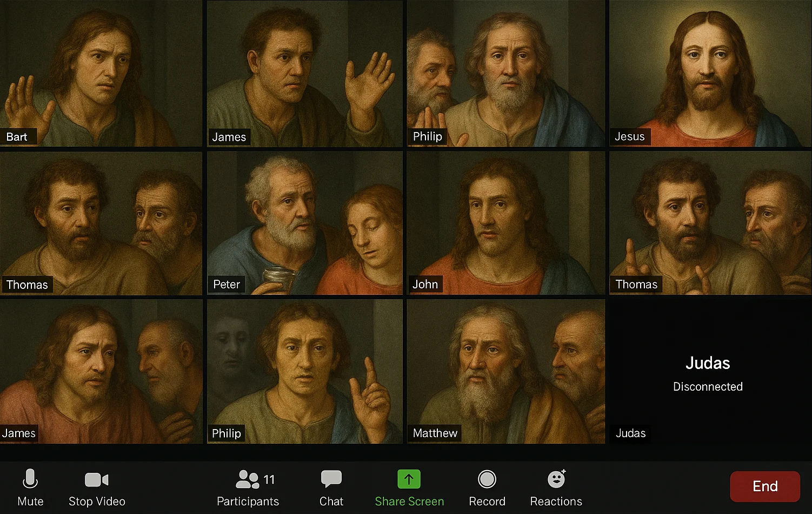Screen dimensions: 812x514
Task: Select the Thomas tile without raised fingers
Action: 101,223
